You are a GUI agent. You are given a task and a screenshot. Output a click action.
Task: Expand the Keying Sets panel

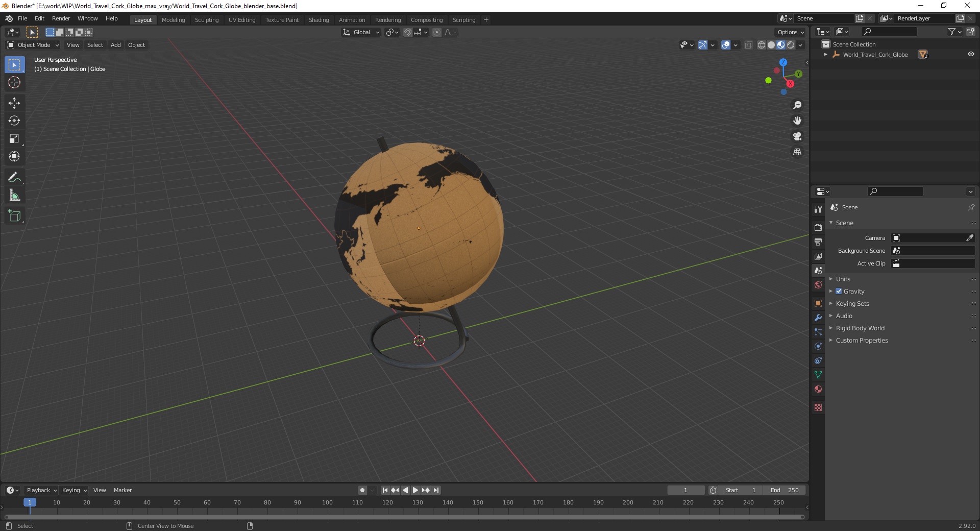(x=852, y=303)
